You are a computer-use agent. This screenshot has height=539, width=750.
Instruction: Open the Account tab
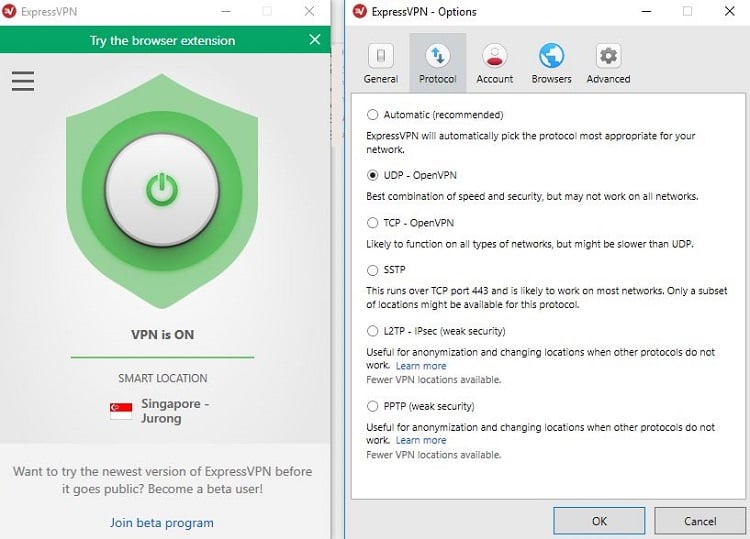[x=495, y=64]
